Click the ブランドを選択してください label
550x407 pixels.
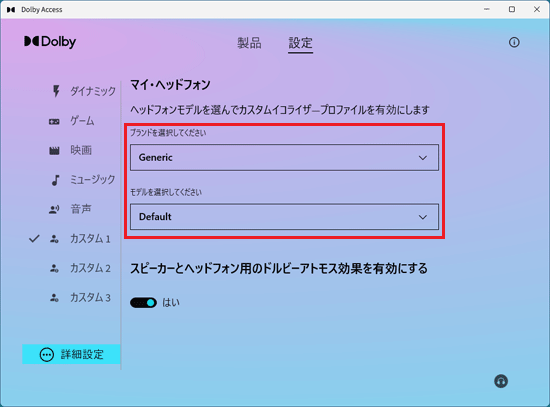168,133
